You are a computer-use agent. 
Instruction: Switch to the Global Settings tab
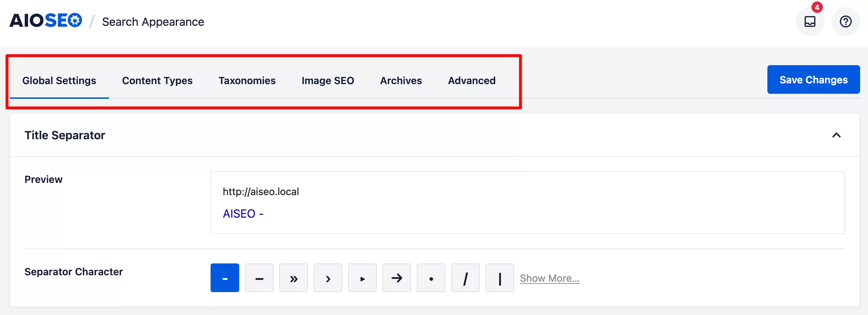coord(59,81)
